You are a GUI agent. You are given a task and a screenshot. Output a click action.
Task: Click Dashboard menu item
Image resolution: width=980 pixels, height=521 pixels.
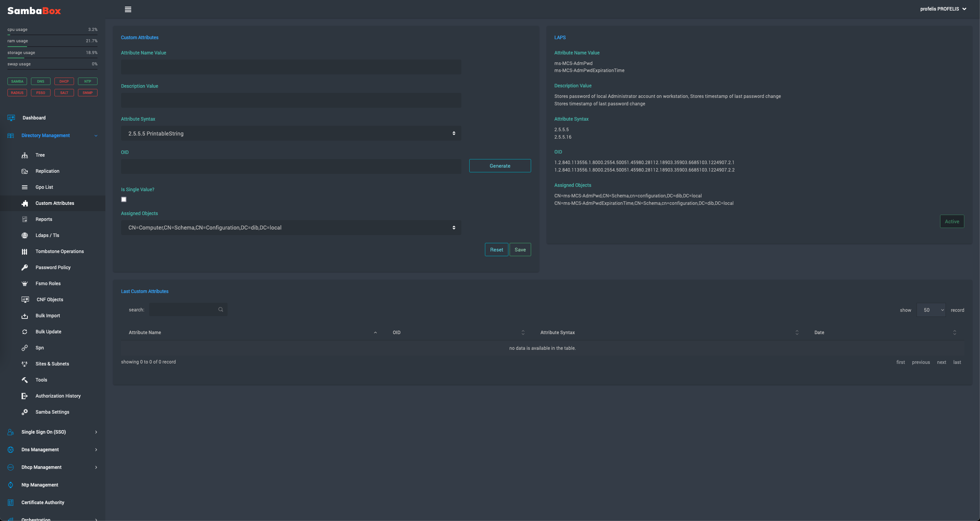click(34, 118)
